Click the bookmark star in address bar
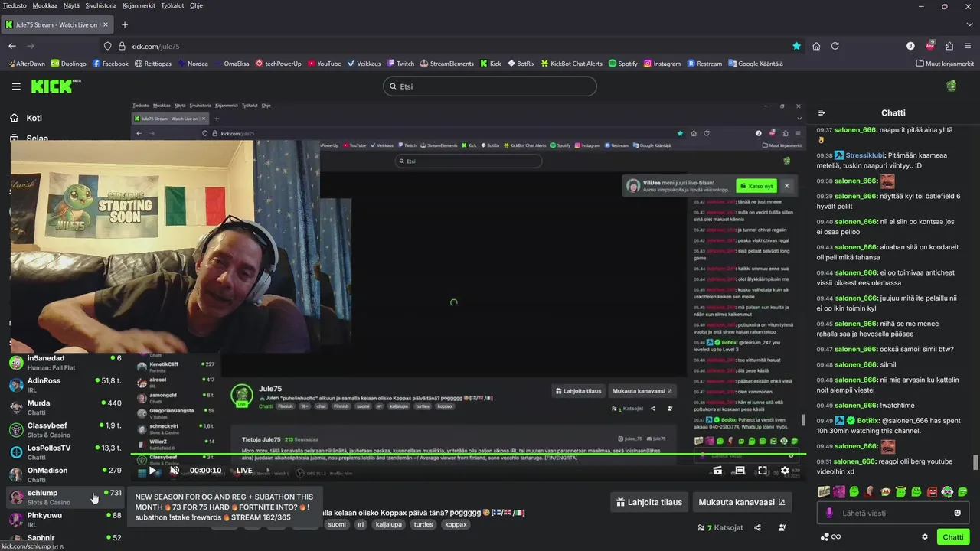The height and width of the screenshot is (551, 980). 797,46
